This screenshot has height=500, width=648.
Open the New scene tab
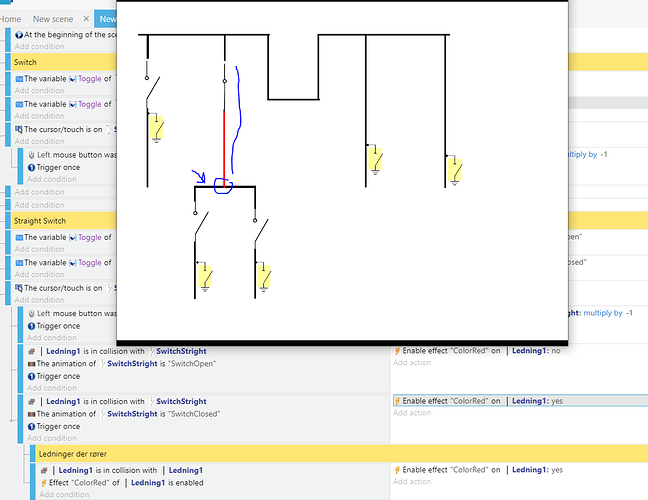coord(53,19)
